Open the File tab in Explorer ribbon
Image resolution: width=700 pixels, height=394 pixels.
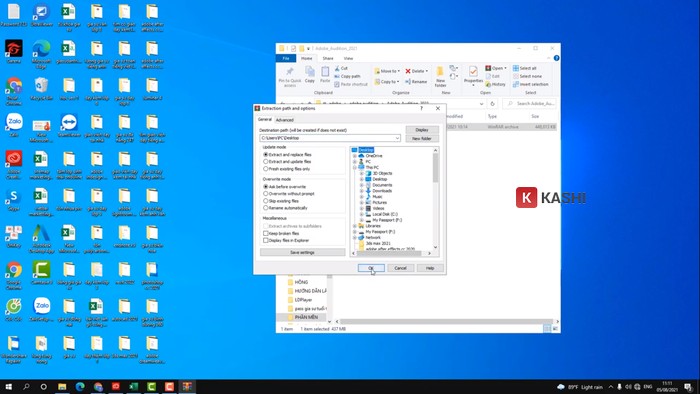(286, 58)
